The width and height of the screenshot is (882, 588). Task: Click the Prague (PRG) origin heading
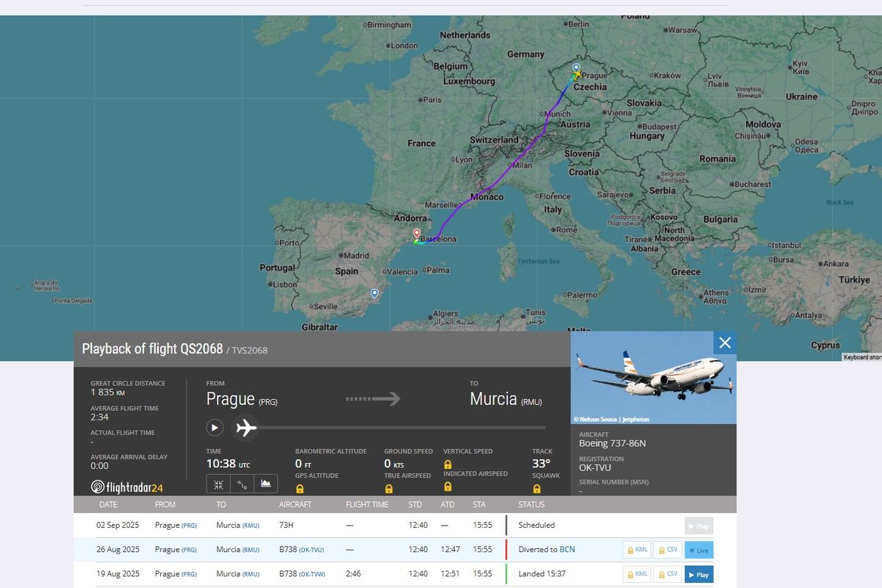click(242, 399)
